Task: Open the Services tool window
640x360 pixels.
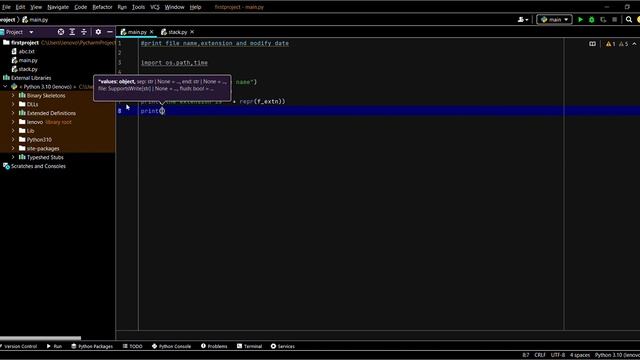Action: pyautogui.click(x=282, y=346)
